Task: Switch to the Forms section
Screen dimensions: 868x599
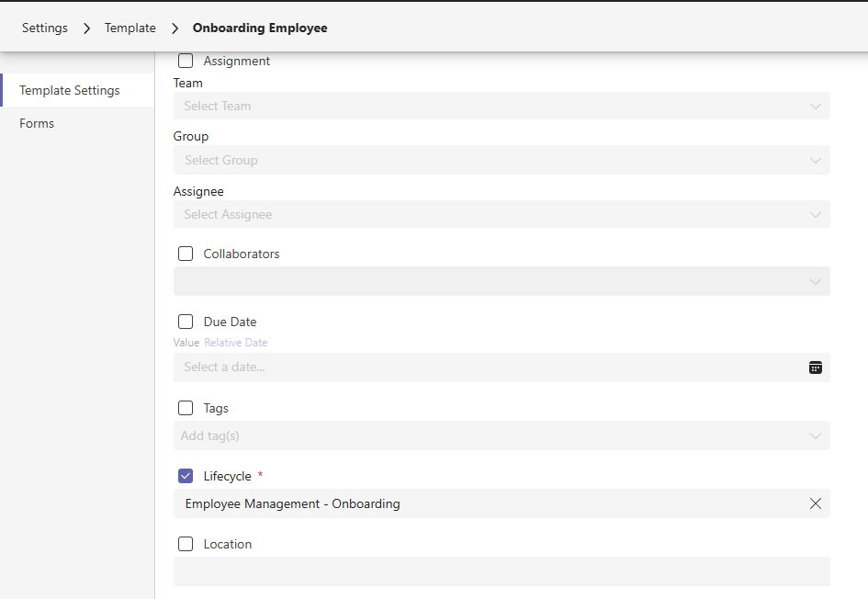Action: click(x=37, y=123)
